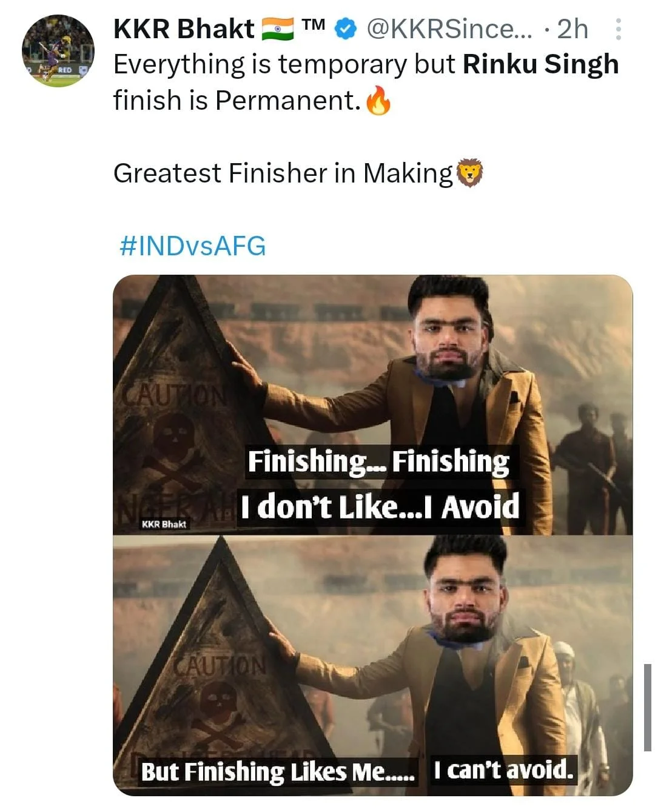Click the Greatest Finisher in Making line
The height and width of the screenshot is (812, 655).
click(283, 173)
